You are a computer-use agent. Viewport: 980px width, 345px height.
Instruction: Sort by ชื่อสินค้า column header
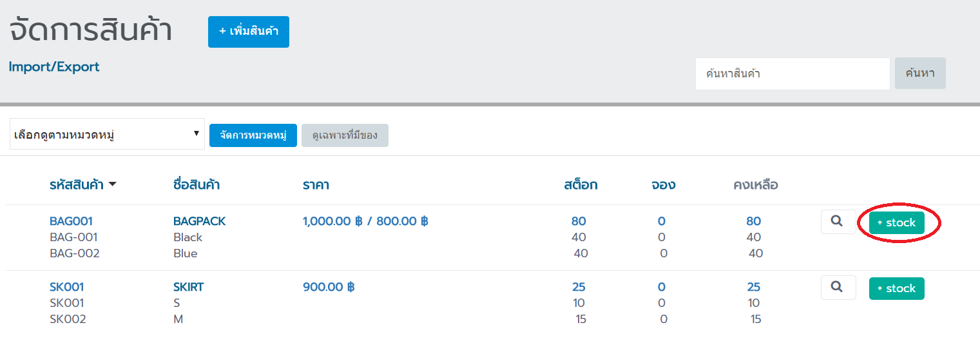coord(197,185)
